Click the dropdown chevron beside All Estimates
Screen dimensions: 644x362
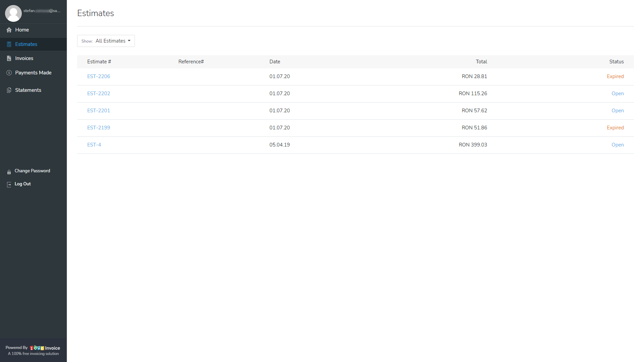129,41
